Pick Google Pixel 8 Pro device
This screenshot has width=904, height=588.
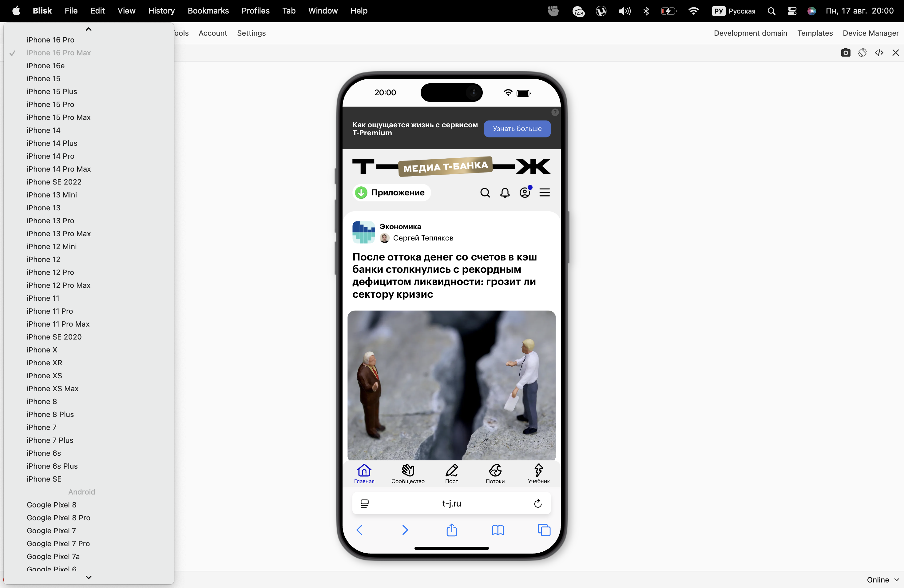click(89, 518)
